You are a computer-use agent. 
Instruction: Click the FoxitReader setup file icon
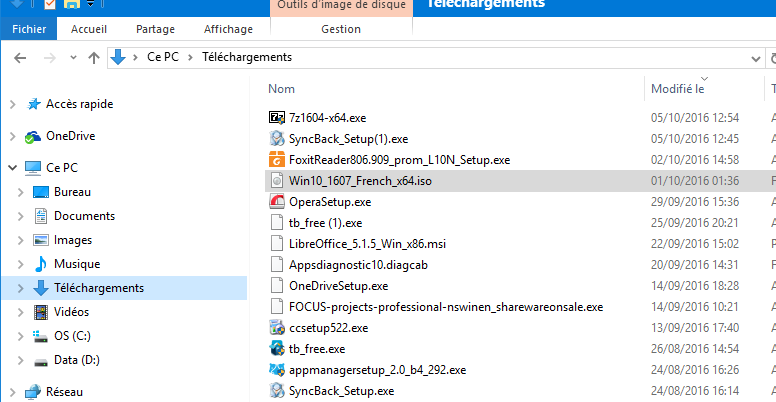pos(277,160)
